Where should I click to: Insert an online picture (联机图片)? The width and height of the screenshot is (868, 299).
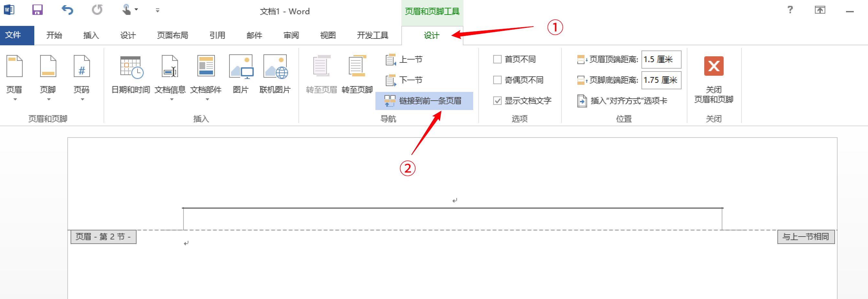pos(275,78)
